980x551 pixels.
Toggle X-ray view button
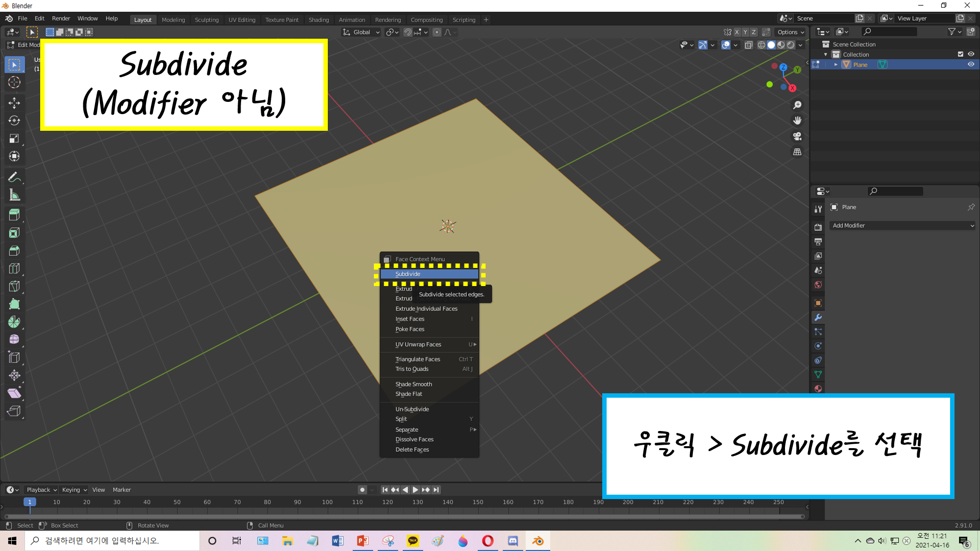pos(748,45)
